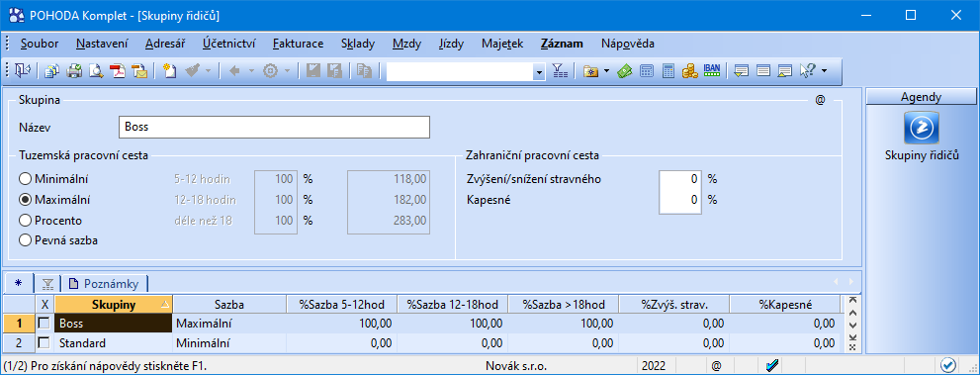Click the context help cursor question icon
Viewport: 980px width, 375px height.
tap(807, 71)
